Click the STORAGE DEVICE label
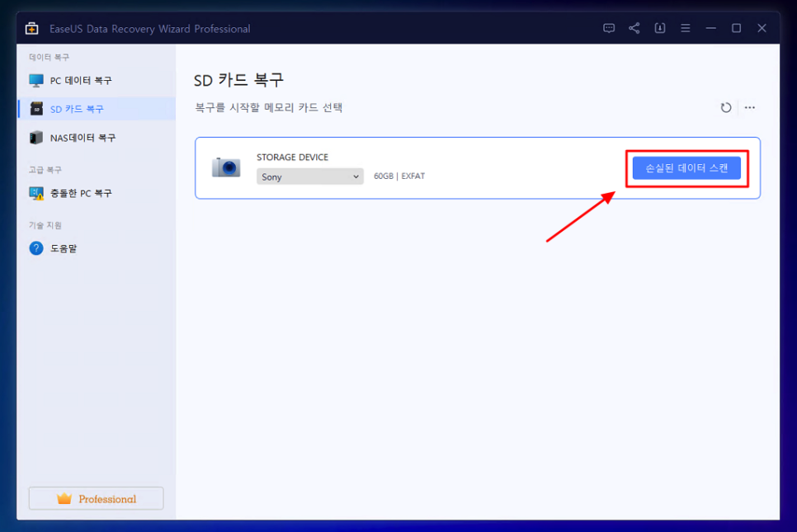 pyautogui.click(x=292, y=157)
